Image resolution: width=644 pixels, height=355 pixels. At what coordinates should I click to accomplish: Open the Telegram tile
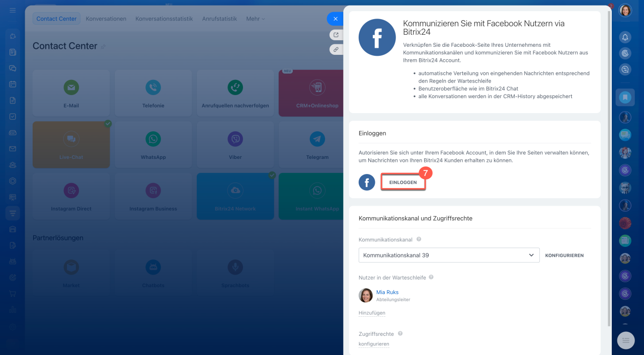(x=310, y=145)
